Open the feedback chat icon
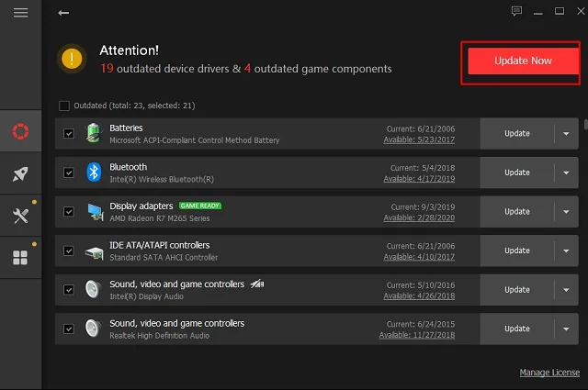 tap(516, 11)
